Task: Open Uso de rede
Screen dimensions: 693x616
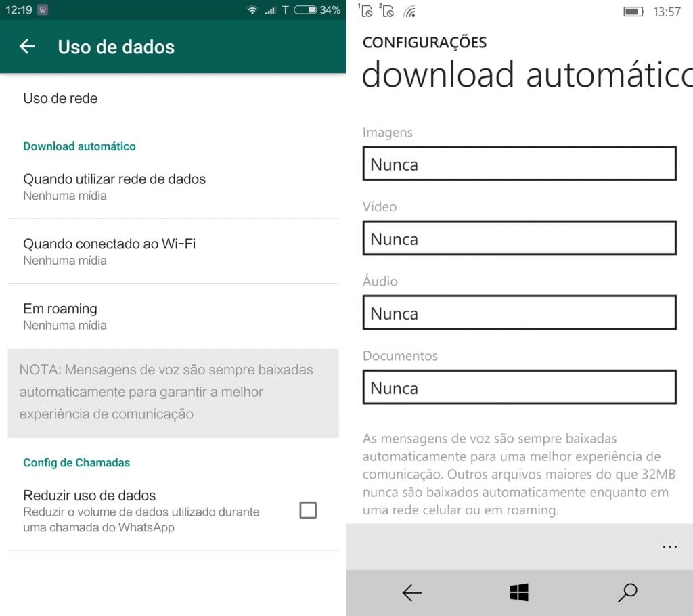Action: (x=173, y=98)
